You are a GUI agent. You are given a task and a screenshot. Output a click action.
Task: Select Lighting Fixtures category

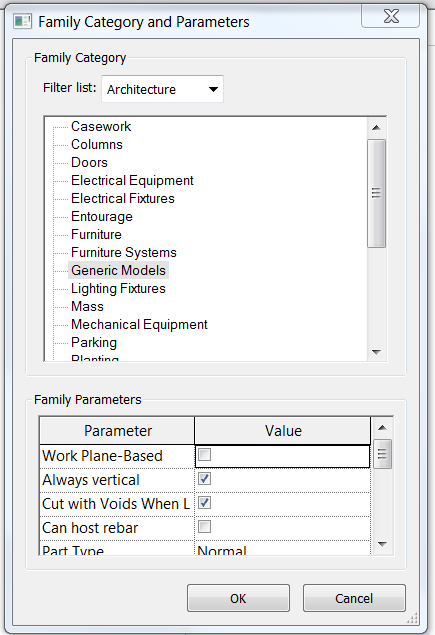[118, 289]
